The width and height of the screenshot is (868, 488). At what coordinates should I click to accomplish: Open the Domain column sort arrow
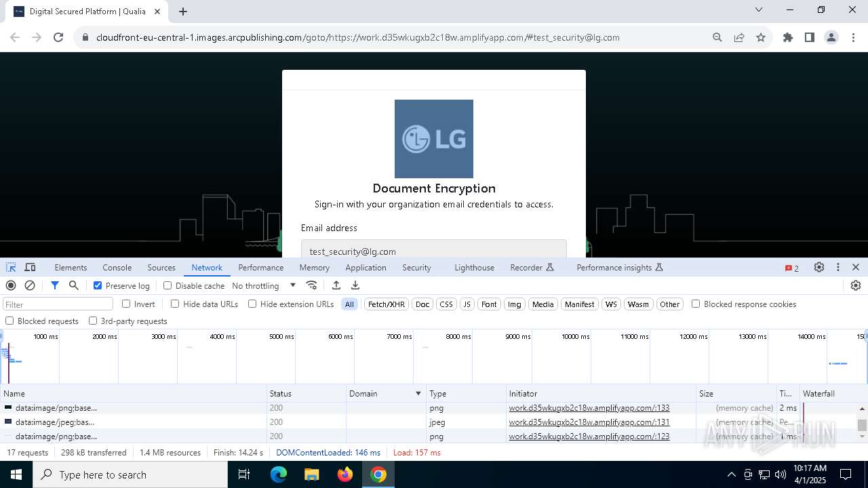pyautogui.click(x=418, y=394)
